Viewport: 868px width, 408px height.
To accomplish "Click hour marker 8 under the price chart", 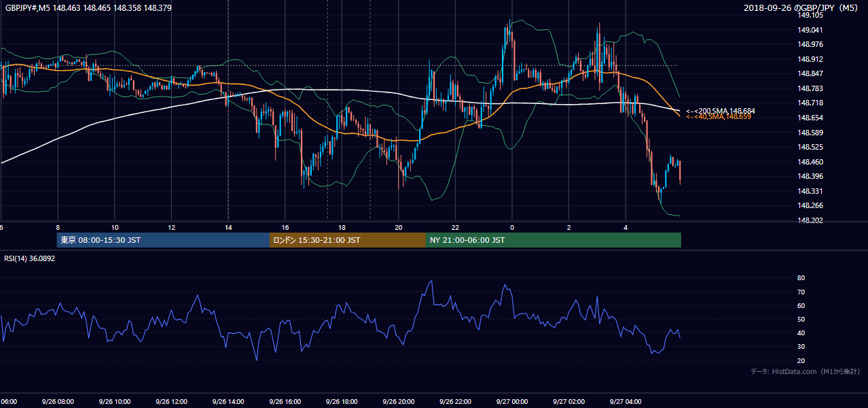I will click(58, 228).
